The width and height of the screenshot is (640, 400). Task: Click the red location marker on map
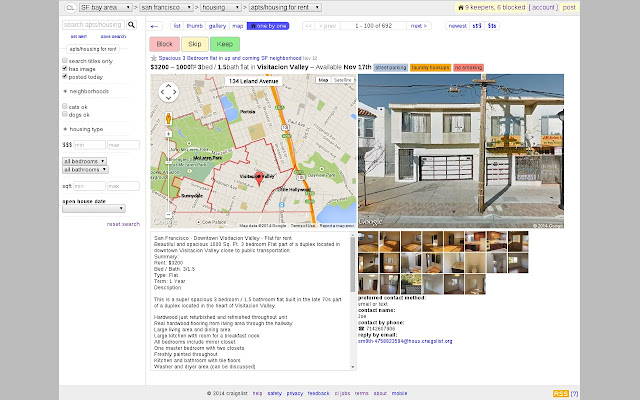(259, 179)
